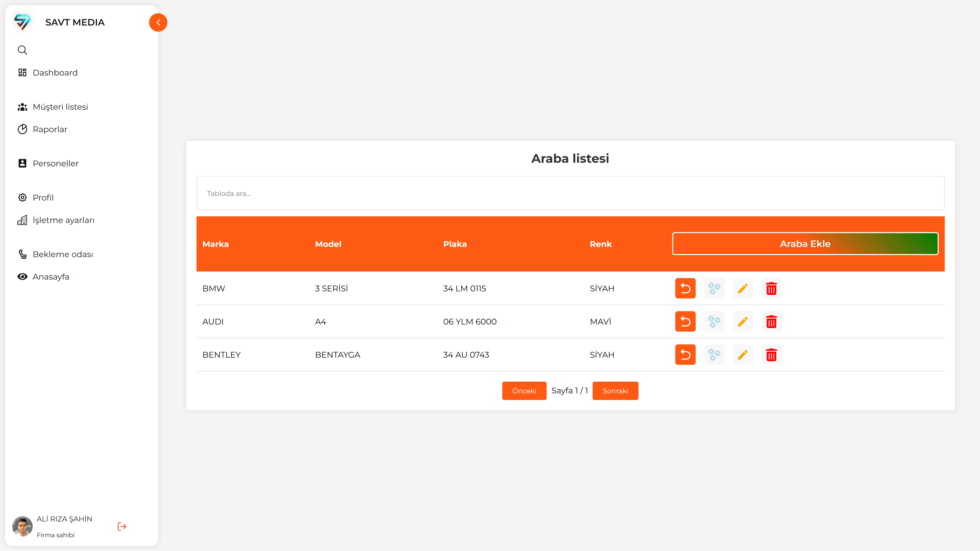Viewport: 980px width, 551px height.
Task: Open Dashboard from the sidebar
Action: [x=55, y=73]
